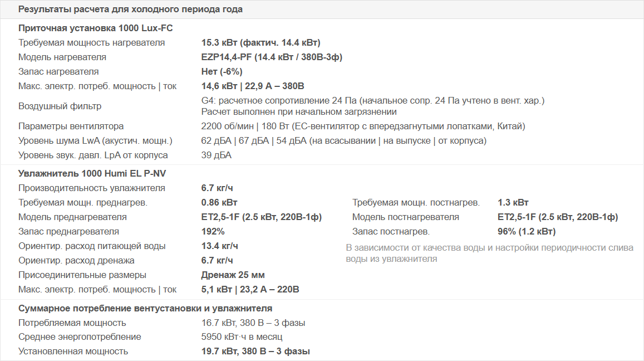Click the cold period results header

point(130,9)
